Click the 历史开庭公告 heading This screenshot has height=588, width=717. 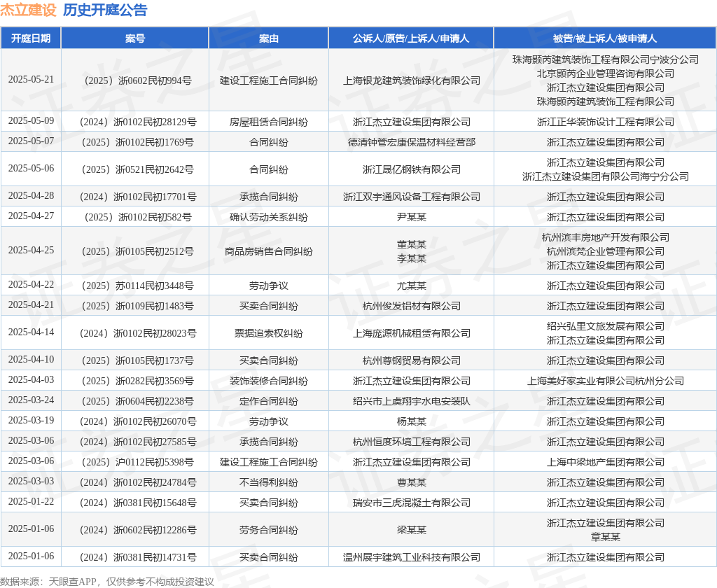tap(105, 10)
